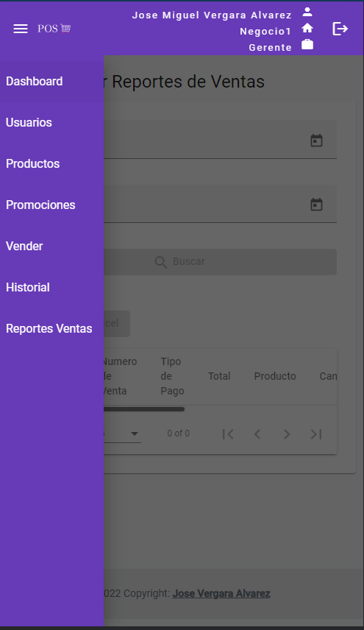Open Promociones in side menu

[51, 205]
